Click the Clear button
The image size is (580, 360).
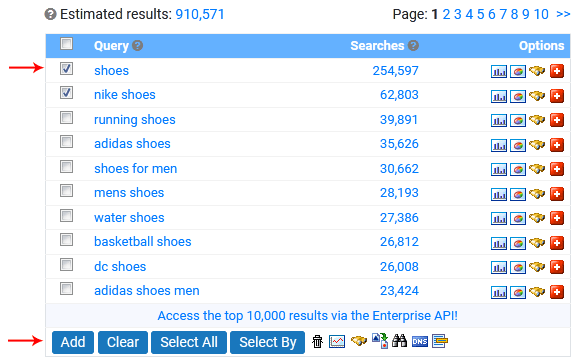tap(123, 342)
